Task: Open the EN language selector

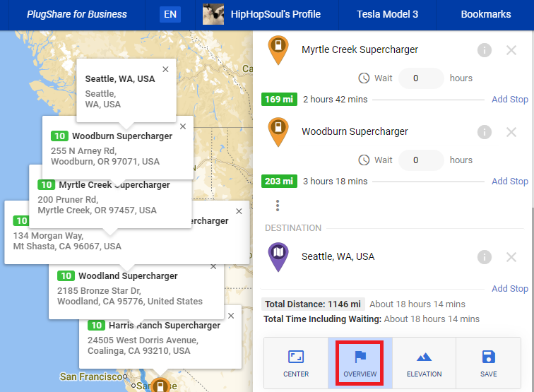Action: tap(170, 14)
